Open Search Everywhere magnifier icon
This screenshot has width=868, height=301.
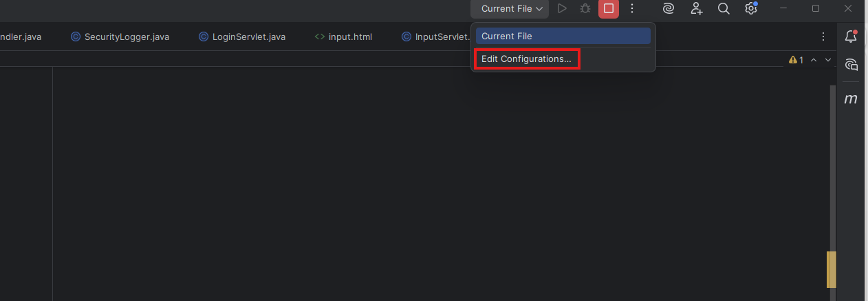point(724,9)
